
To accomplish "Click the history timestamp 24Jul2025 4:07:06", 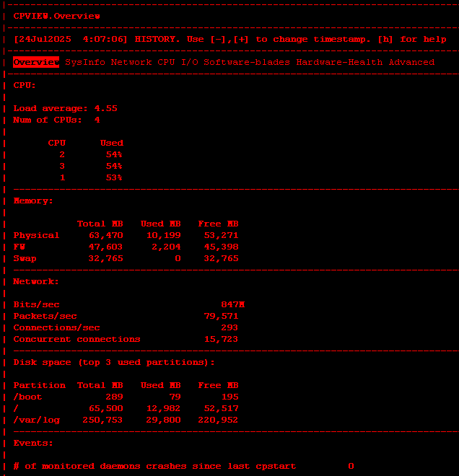I will tap(71, 39).
